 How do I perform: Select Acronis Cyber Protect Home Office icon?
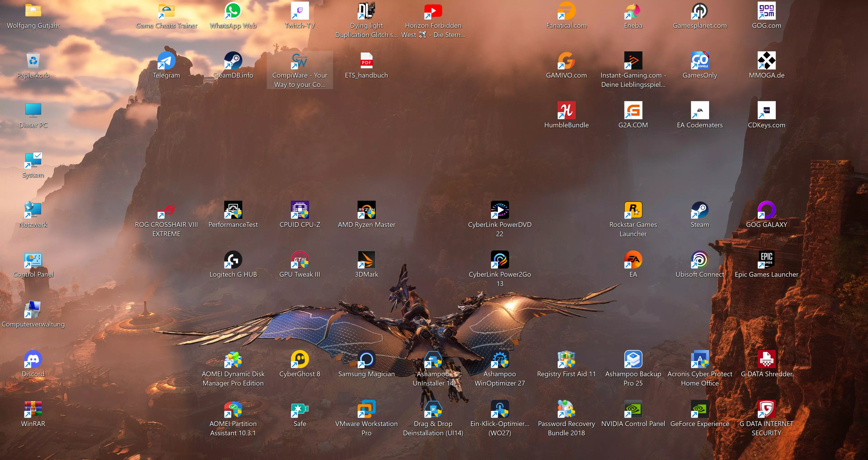coord(700,359)
